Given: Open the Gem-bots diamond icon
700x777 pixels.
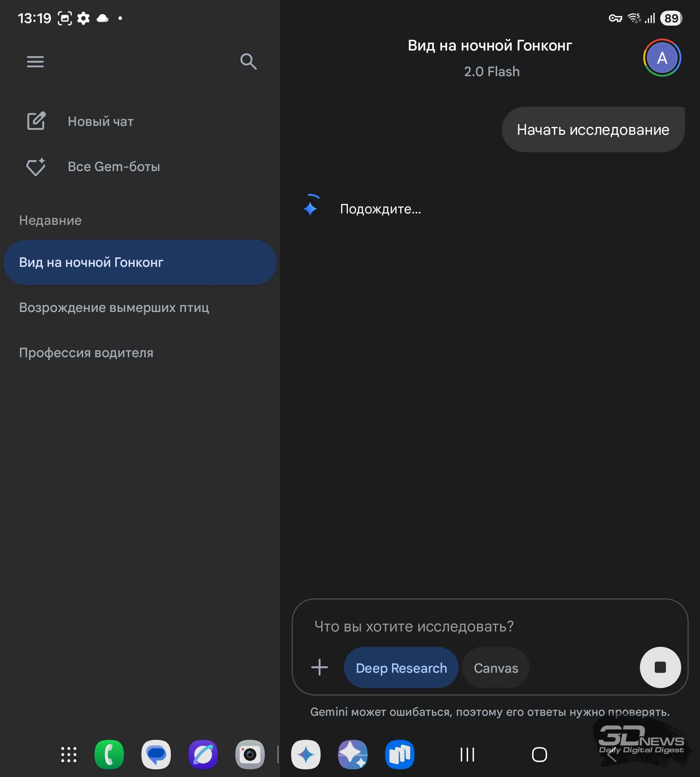Looking at the screenshot, I should (x=36, y=166).
